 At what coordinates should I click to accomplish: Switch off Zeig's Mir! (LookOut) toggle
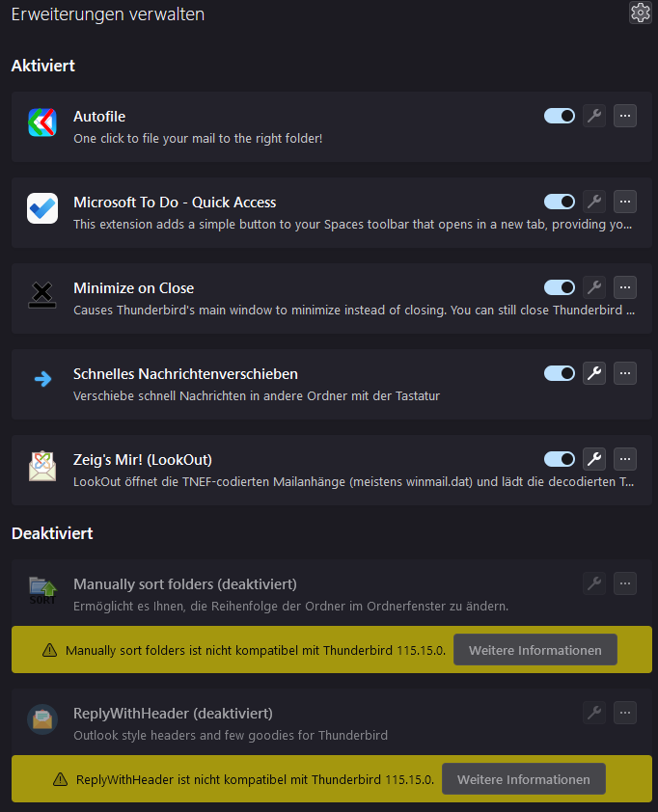pos(560,459)
